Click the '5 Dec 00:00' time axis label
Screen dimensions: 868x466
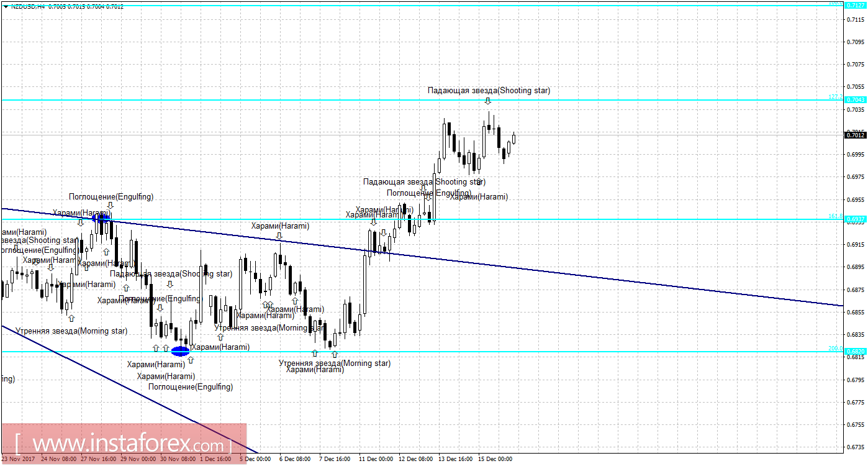tap(255, 459)
